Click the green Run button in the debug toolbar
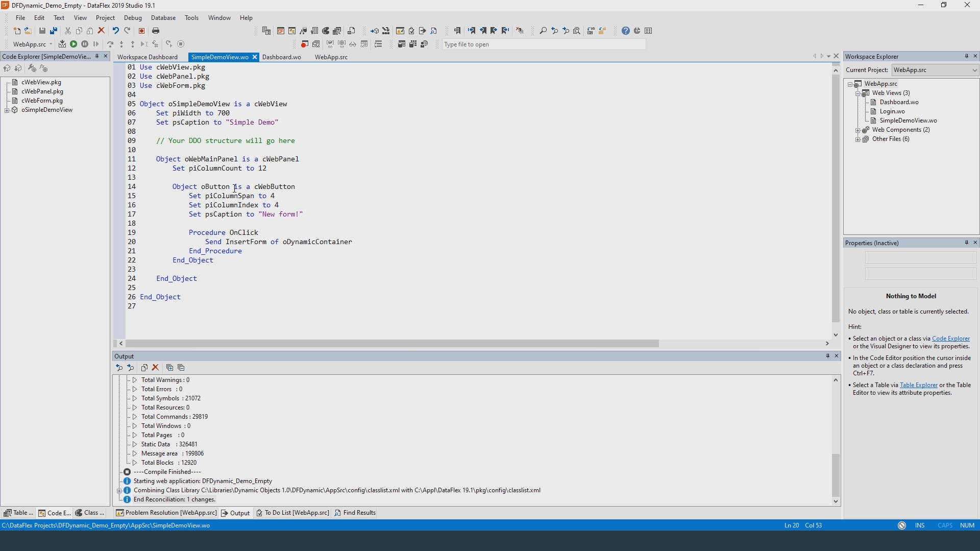Viewport: 980px width, 551px height. pos(73,44)
